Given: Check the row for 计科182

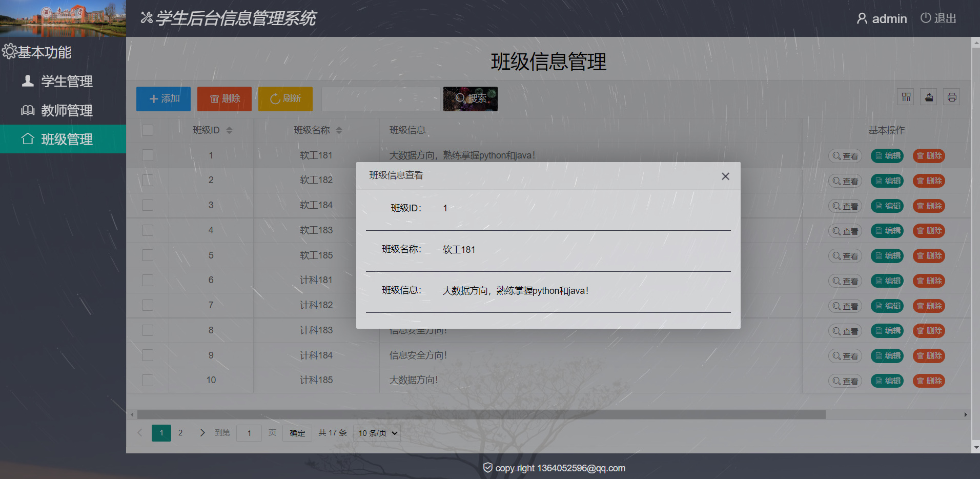Looking at the screenshot, I should point(148,305).
